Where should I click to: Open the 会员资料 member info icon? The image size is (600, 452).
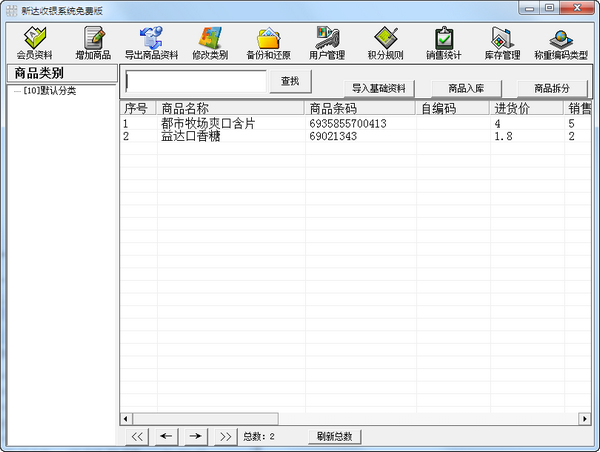(33, 40)
